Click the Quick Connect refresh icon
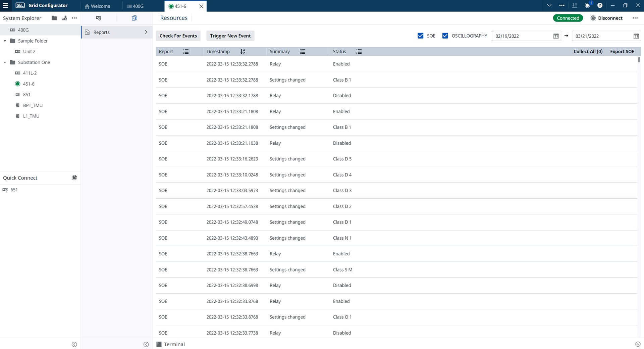Viewport: 644px width, 349px height. (x=74, y=178)
